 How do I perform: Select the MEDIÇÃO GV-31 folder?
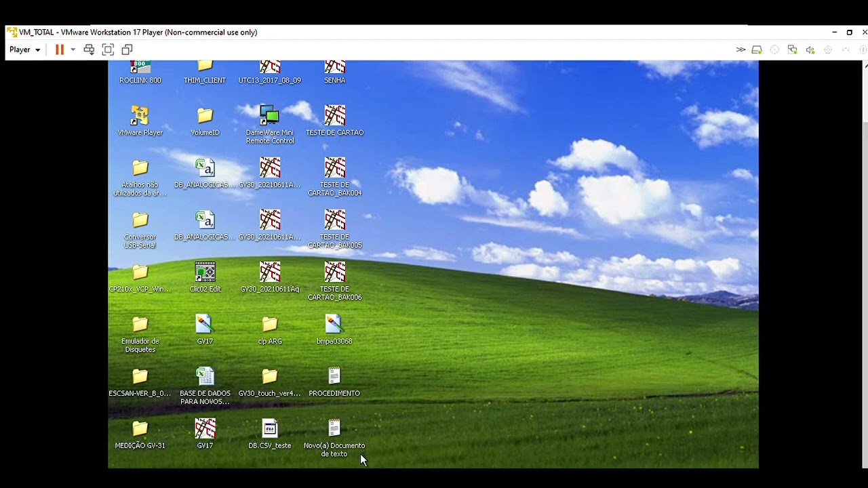140,434
